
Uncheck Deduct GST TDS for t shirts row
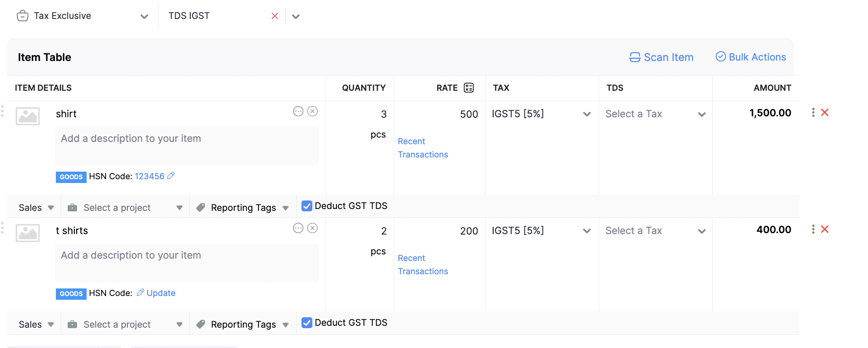pyautogui.click(x=307, y=323)
